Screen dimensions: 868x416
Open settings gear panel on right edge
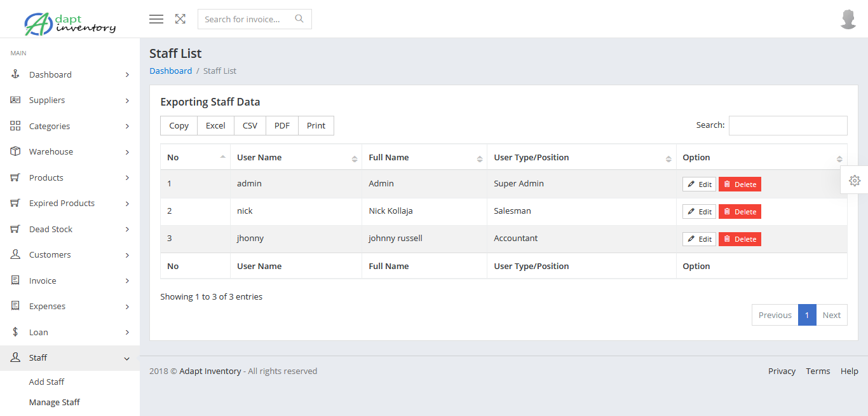point(855,181)
